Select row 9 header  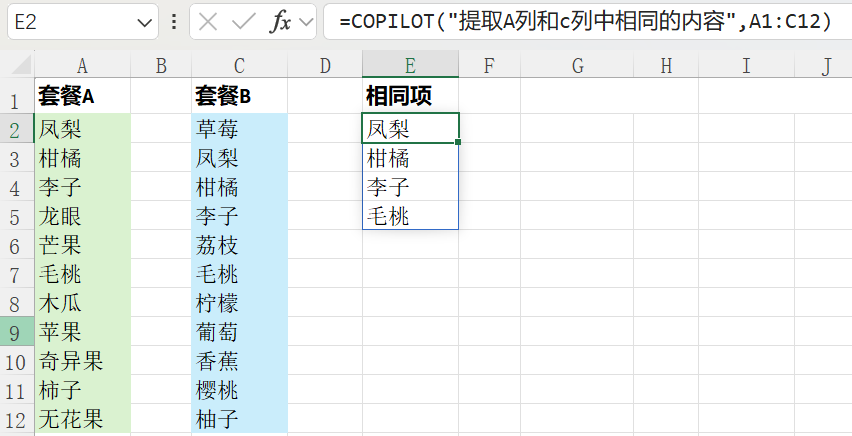point(16,332)
